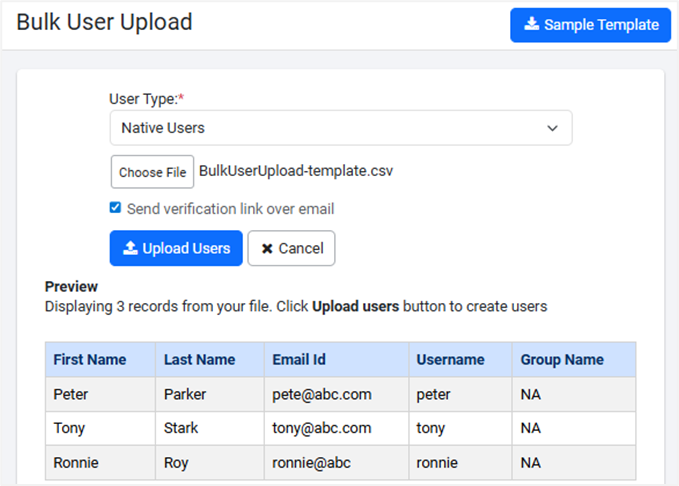This screenshot has width=679, height=486.
Task: Cancel the bulk upload
Action: [x=291, y=248]
